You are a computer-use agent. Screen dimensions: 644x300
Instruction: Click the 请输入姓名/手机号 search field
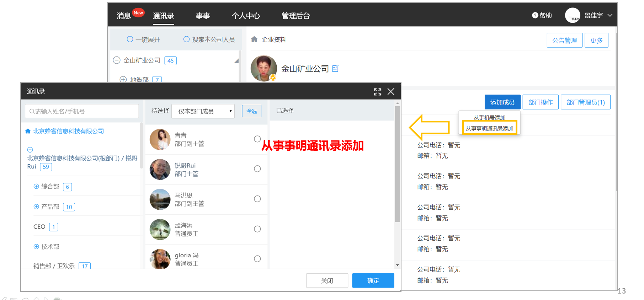(x=82, y=111)
